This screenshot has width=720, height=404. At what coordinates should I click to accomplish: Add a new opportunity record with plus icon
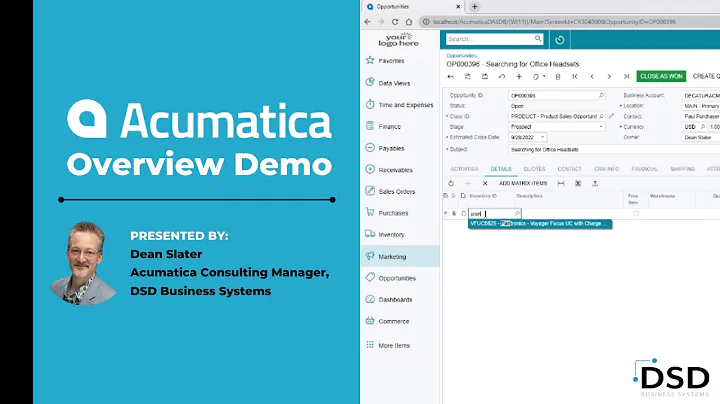(519, 77)
